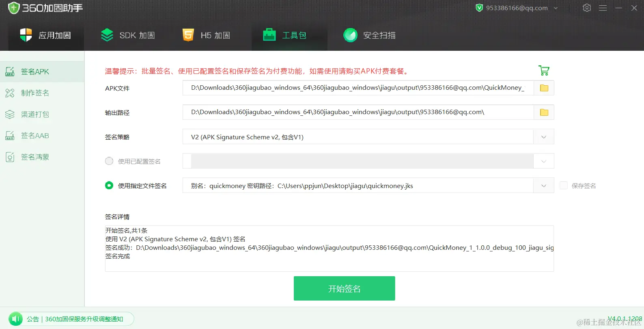The height and width of the screenshot is (329, 644).
Task: Select the 使用指定文件签名 radio button
Action: [x=109, y=185]
